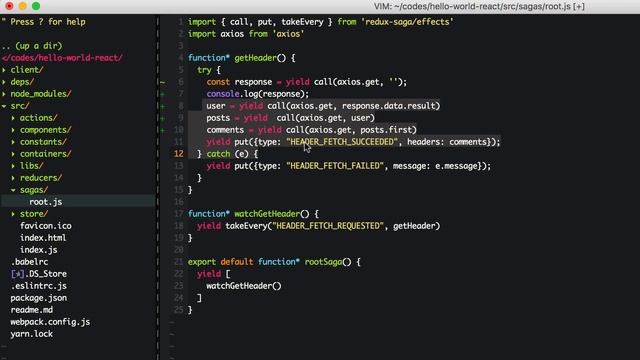Click 'comments' variable at start of line 10
The image size is (640, 360).
tap(225, 130)
